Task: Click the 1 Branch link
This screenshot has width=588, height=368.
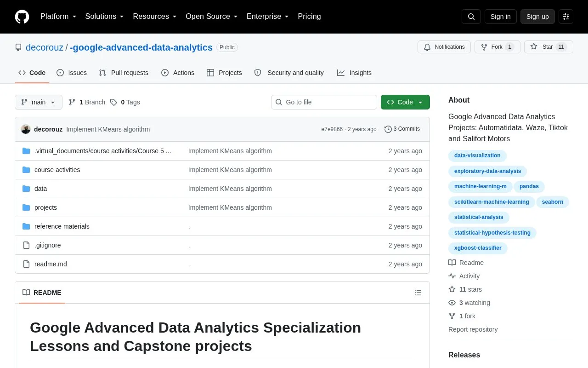Action: 87,102
